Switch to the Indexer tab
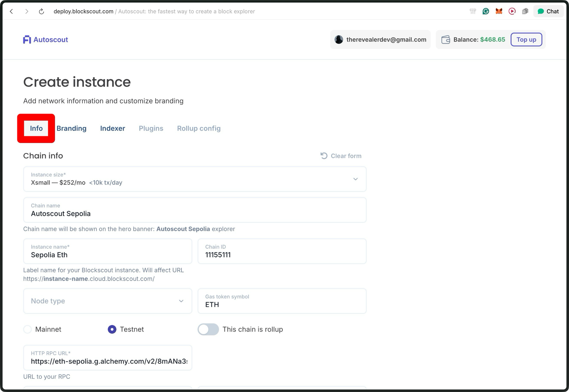This screenshot has height=392, width=569. point(112,128)
